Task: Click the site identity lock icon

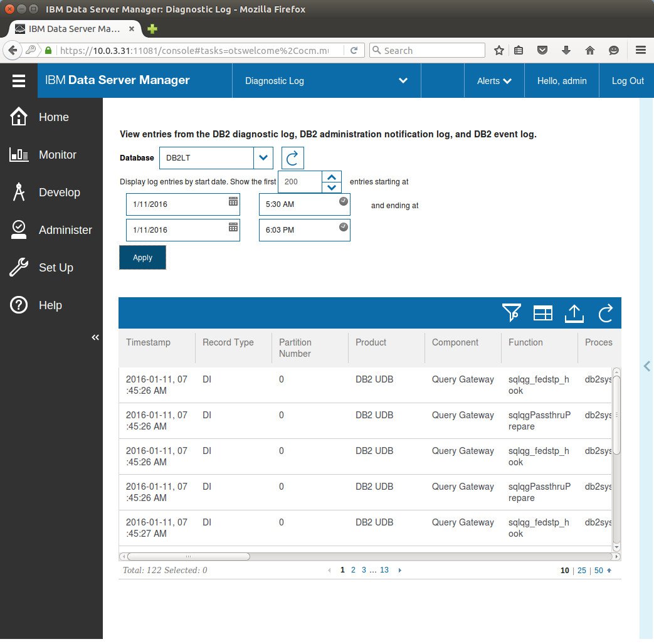Action: coord(48,50)
